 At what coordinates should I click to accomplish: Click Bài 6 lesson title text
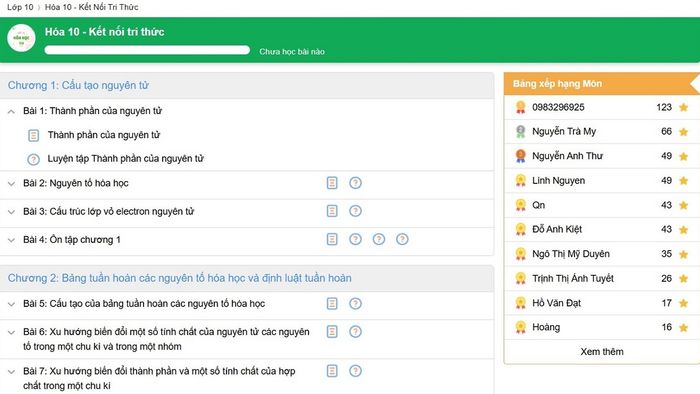point(166,339)
